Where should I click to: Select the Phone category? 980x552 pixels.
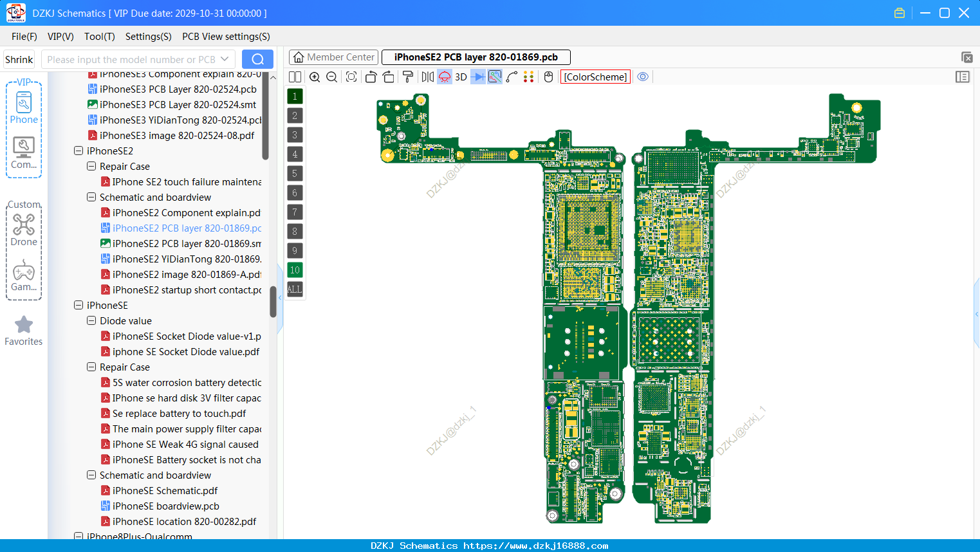click(24, 107)
